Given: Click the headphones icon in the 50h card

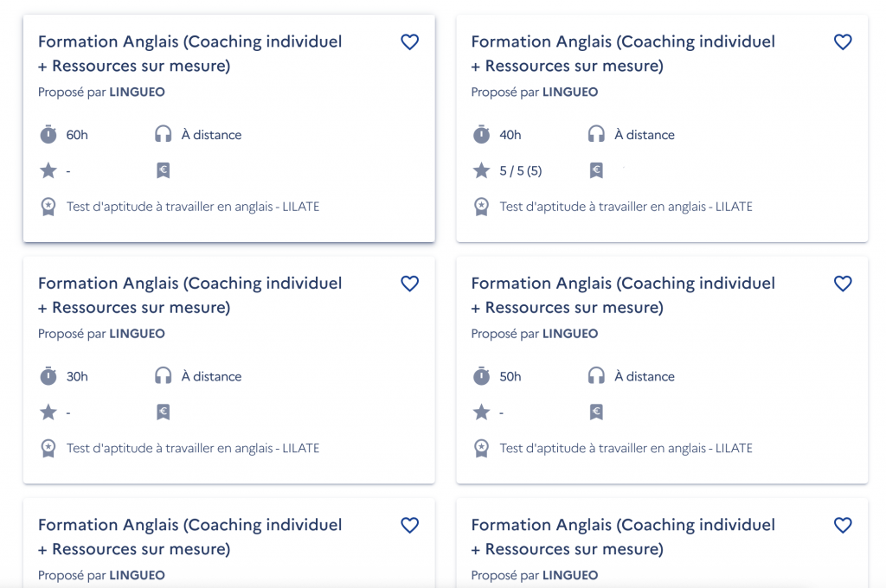Looking at the screenshot, I should click(596, 375).
